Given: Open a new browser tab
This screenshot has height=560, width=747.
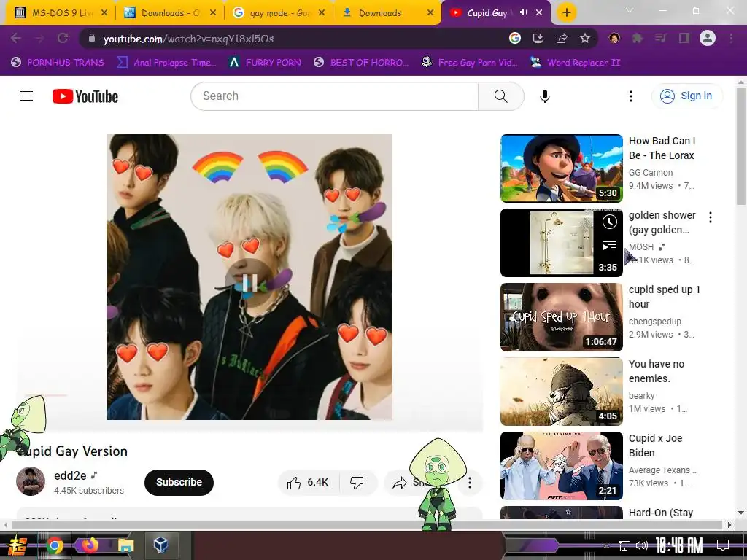Looking at the screenshot, I should pyautogui.click(x=566, y=13).
